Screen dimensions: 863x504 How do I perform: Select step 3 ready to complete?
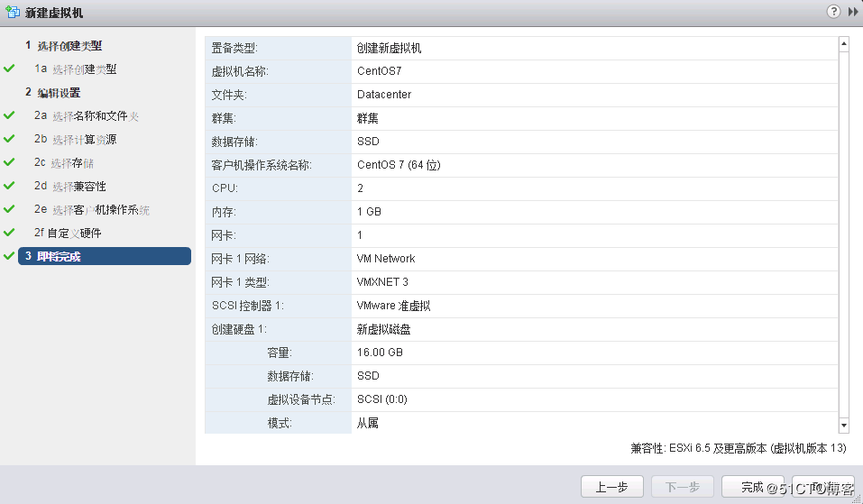[104, 256]
